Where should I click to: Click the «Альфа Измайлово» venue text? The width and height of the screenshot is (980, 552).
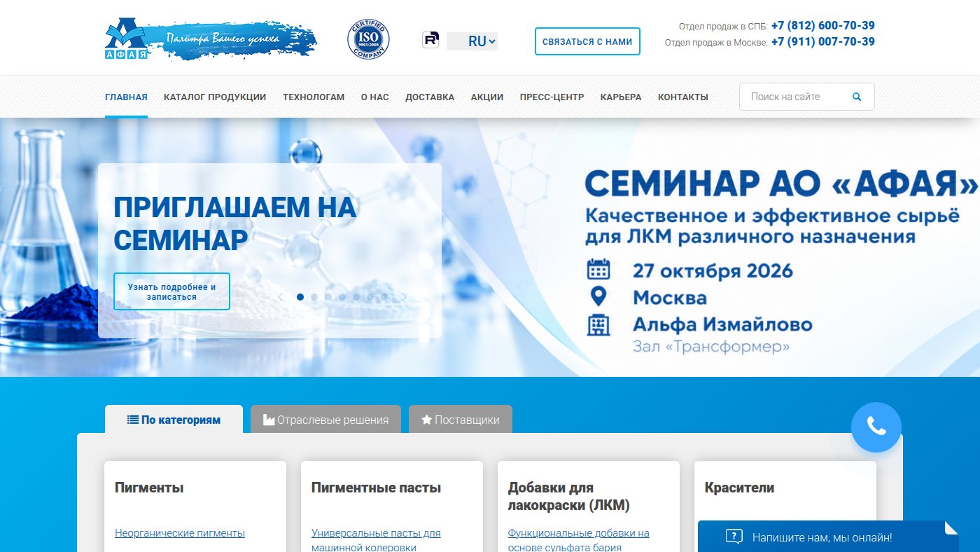(722, 325)
